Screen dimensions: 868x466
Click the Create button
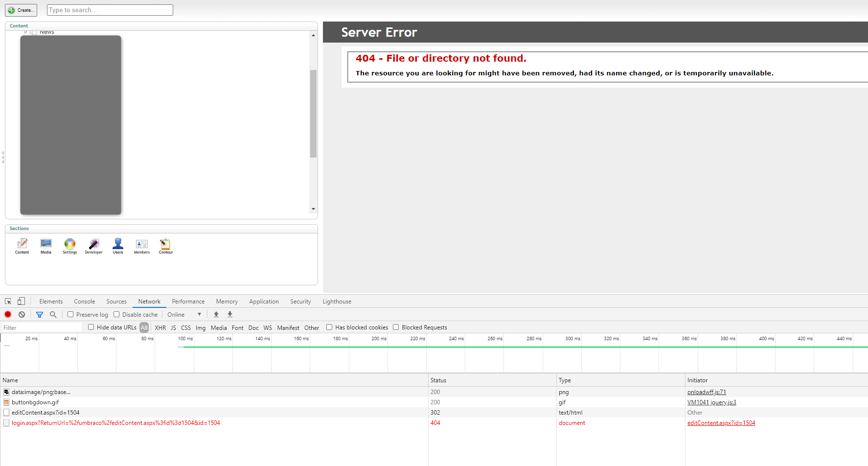click(21, 10)
